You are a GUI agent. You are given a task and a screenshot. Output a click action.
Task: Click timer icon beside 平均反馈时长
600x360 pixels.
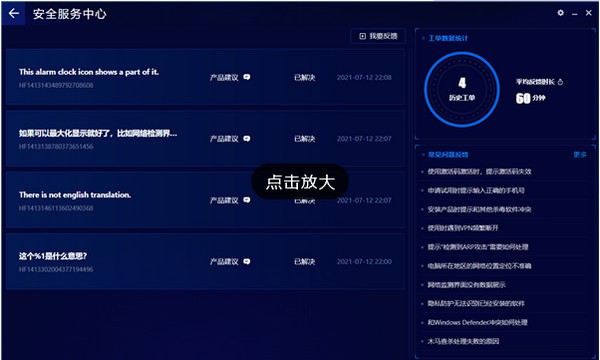click(x=560, y=82)
